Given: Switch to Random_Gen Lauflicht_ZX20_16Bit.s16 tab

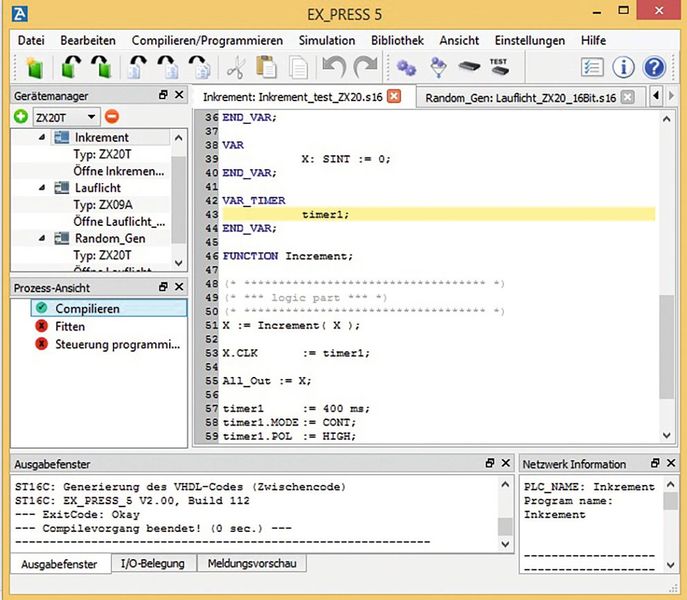Looking at the screenshot, I should point(521,98).
